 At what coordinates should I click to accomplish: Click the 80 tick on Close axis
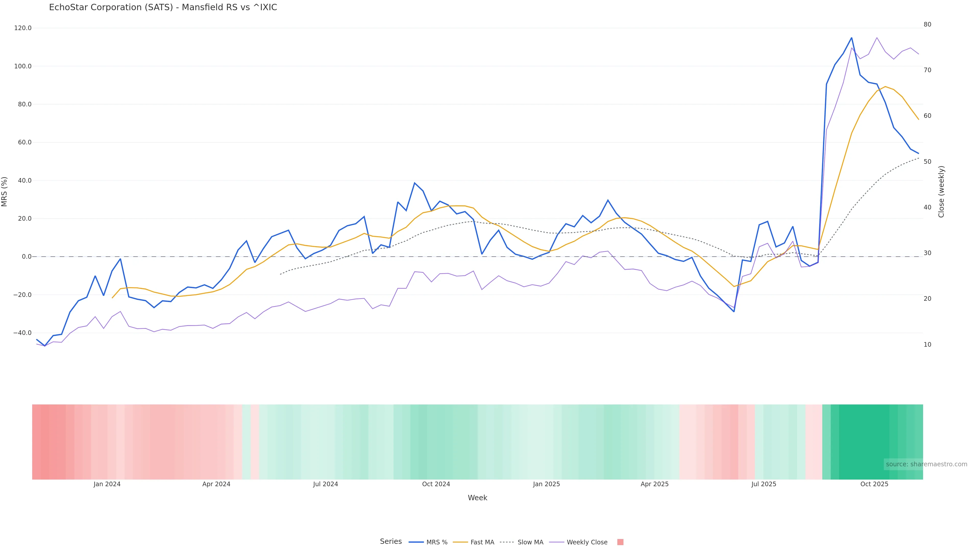(927, 24)
